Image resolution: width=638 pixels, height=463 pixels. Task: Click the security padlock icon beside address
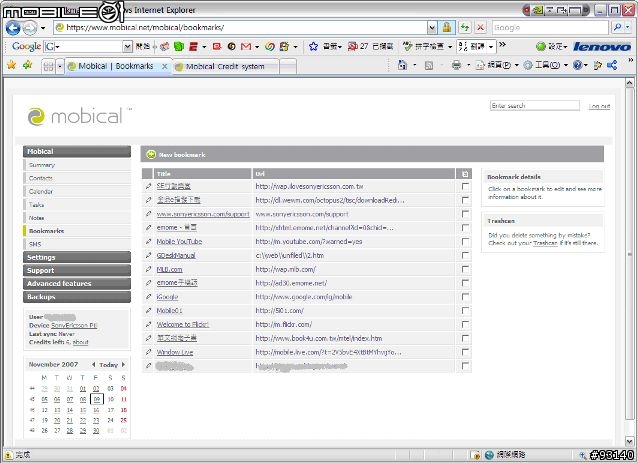pos(446,27)
